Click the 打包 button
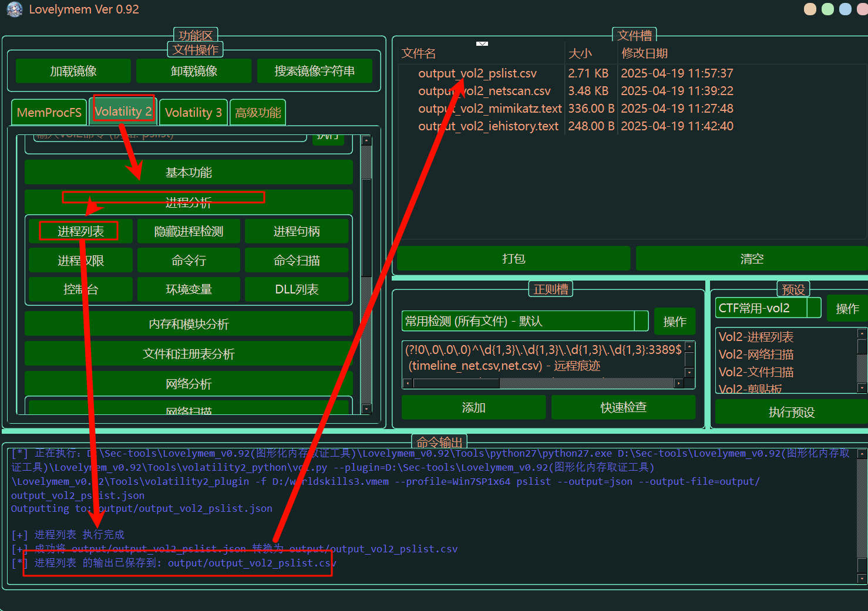 point(513,258)
